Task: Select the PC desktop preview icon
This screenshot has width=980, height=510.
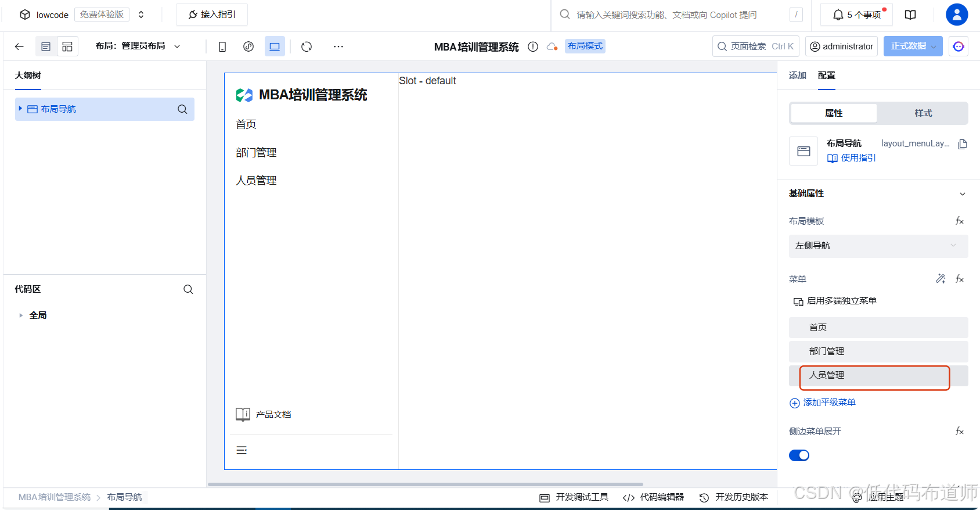Action: click(275, 46)
